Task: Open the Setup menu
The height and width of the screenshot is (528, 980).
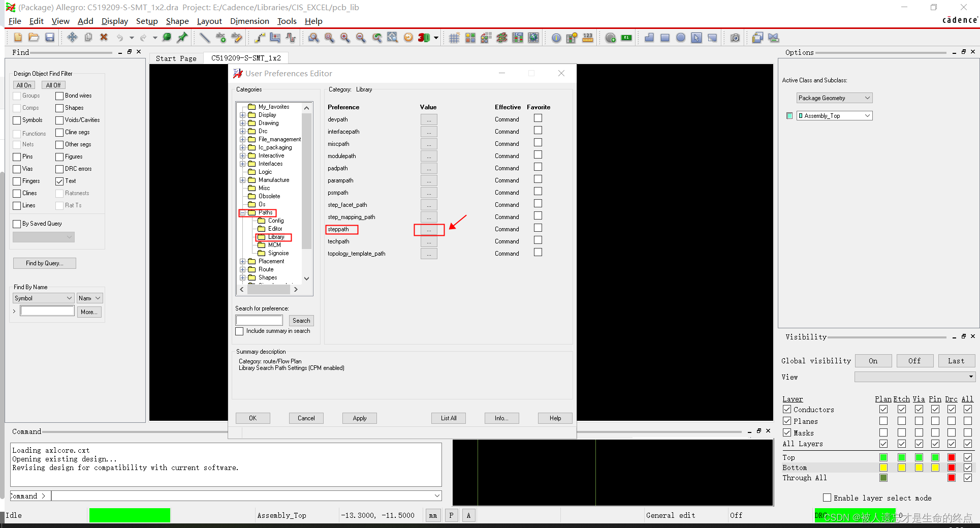Action: point(147,21)
